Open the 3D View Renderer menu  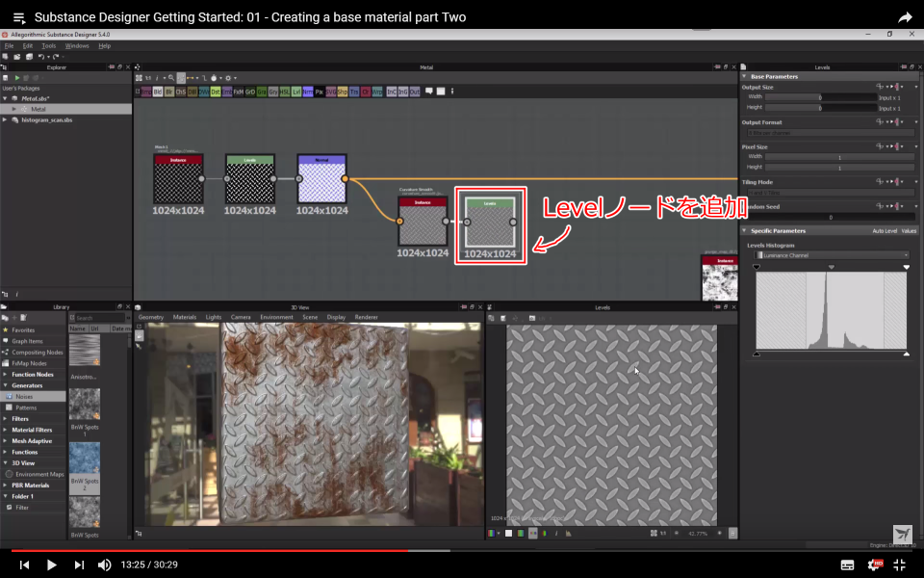point(366,317)
